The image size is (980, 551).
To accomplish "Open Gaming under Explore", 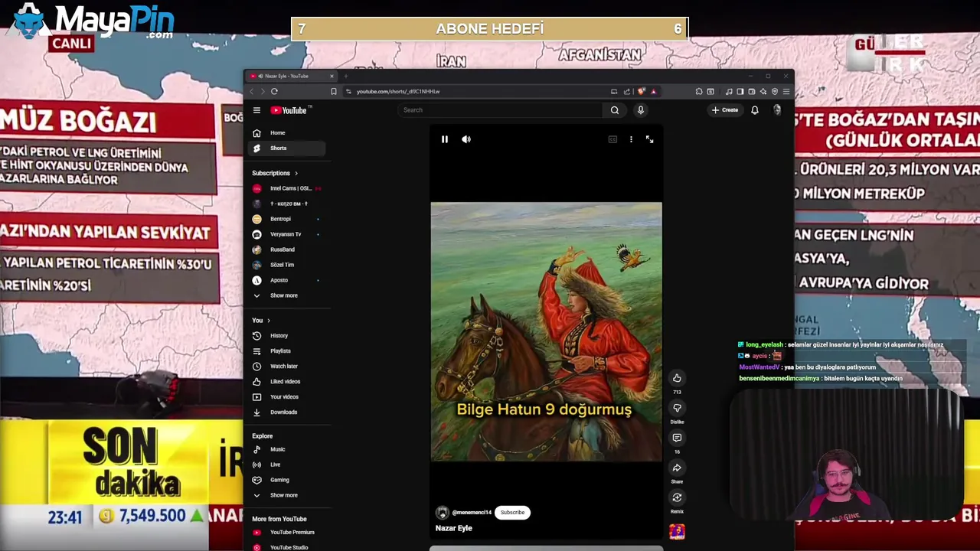I will point(288,480).
